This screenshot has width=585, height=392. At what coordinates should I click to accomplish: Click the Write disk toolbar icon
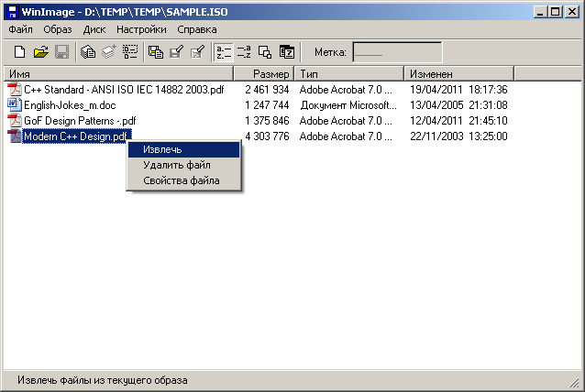tap(108, 52)
